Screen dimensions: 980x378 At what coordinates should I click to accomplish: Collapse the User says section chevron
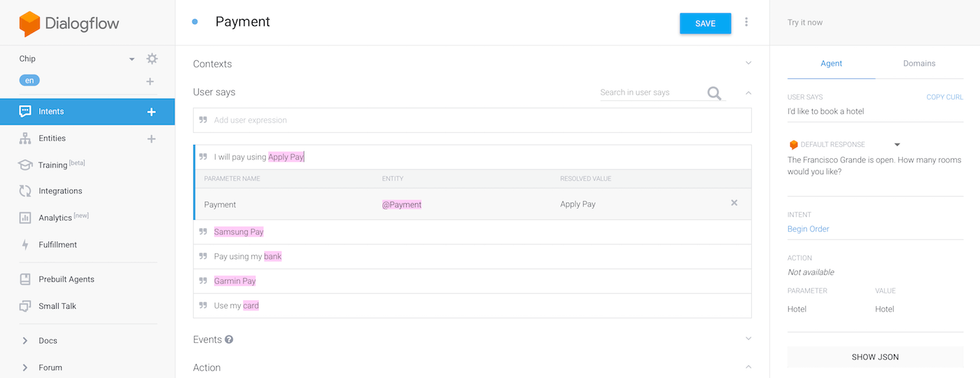(x=748, y=92)
